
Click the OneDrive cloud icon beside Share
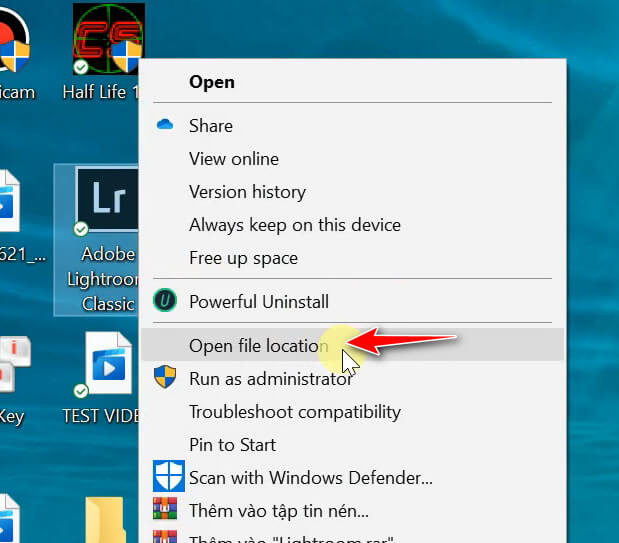[165, 126]
